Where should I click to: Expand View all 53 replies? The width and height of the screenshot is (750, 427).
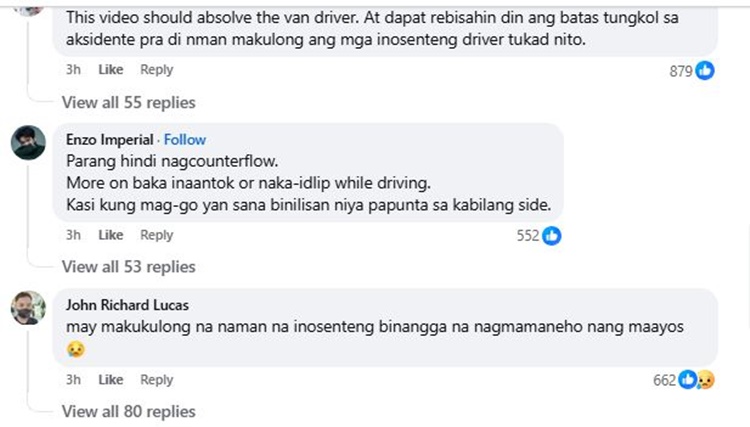tap(128, 267)
